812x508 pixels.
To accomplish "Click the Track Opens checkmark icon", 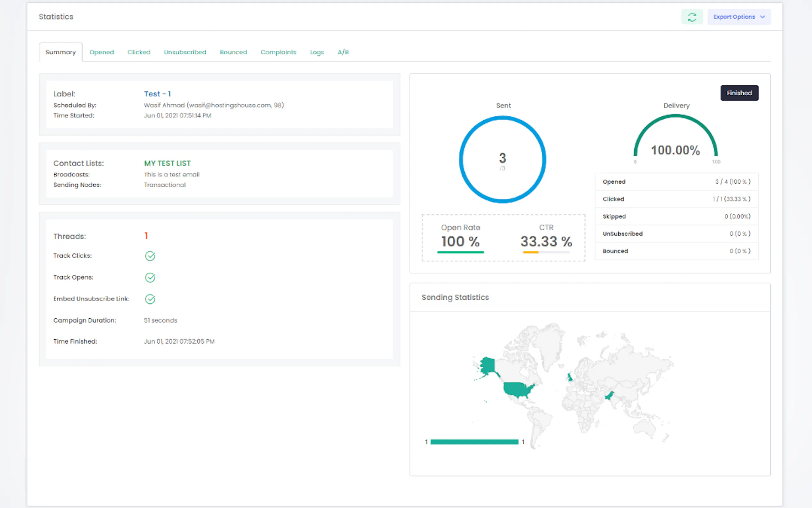I will (x=150, y=278).
